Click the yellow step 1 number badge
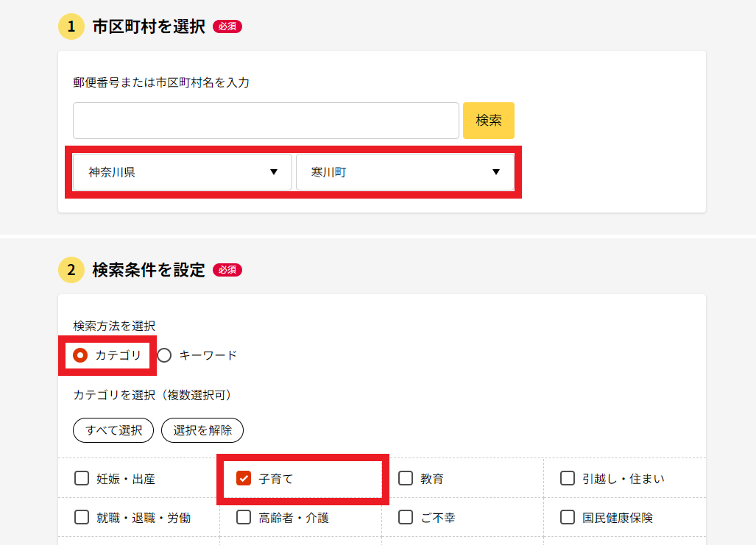This screenshot has height=545, width=756. click(x=71, y=26)
